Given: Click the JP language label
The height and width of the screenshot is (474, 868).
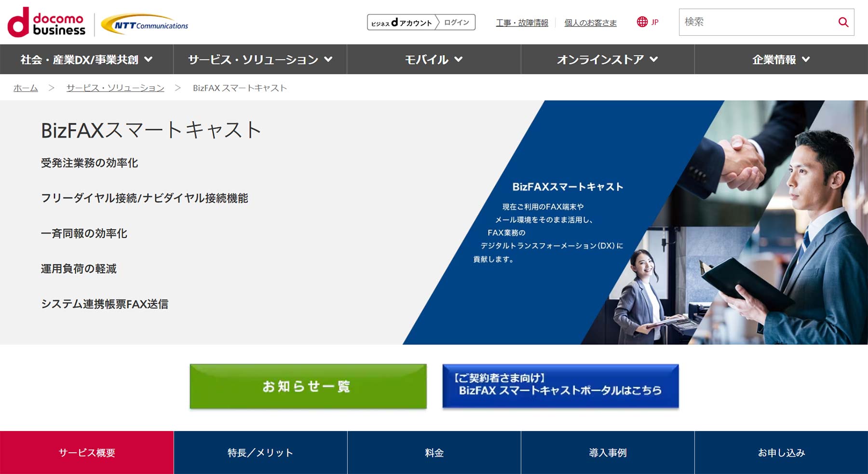Looking at the screenshot, I should point(654,22).
